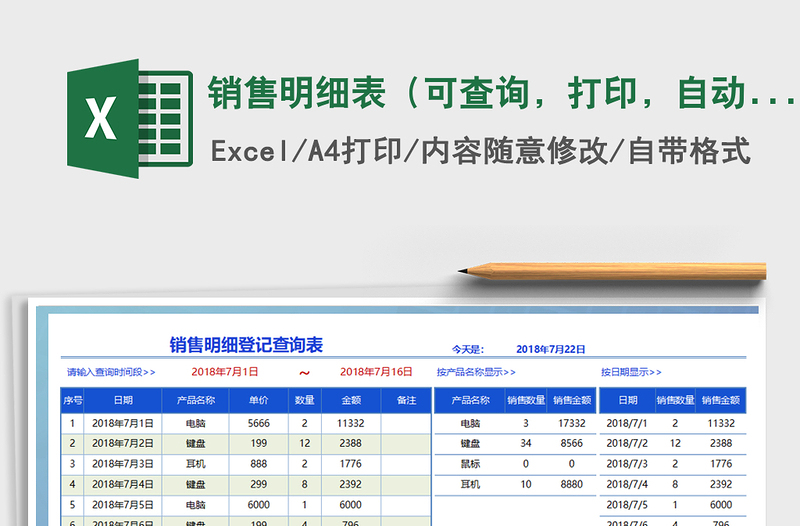Select amount 2392 in the 2018年7月4日 row
This screenshot has height=526, width=800.
pos(351,484)
